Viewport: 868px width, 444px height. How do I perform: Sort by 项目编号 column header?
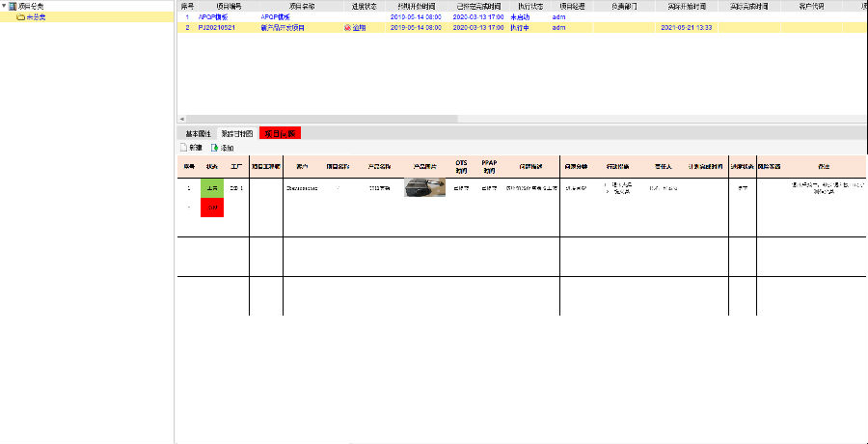pos(215,6)
